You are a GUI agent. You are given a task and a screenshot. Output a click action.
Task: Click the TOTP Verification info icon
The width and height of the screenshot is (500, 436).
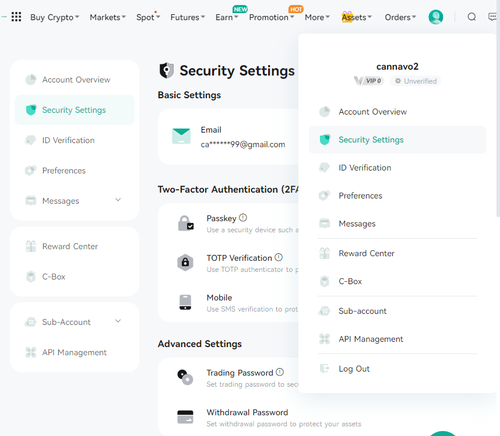click(x=279, y=257)
